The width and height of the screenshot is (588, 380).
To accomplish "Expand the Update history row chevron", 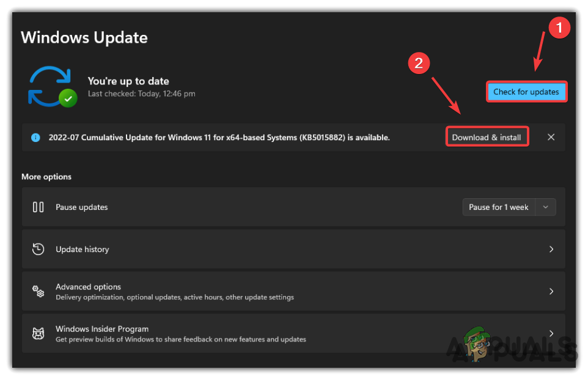I will [x=551, y=249].
